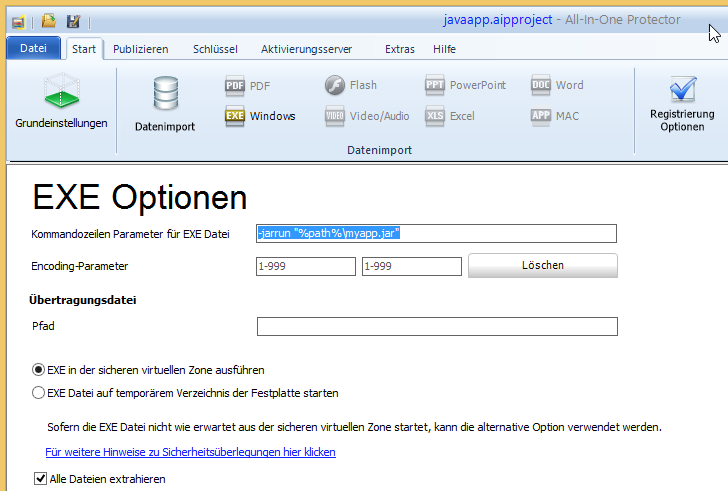Open Registrierung Optionen
Screen dimensions: 728x491
click(x=682, y=103)
